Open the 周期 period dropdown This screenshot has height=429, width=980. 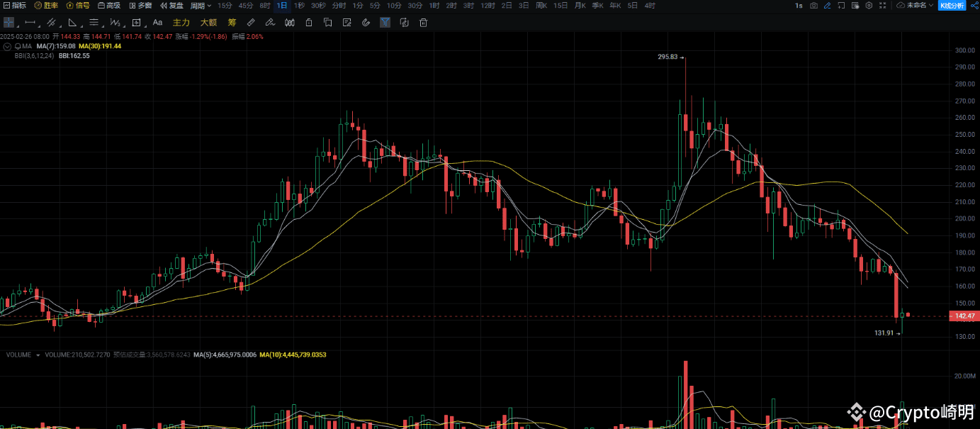(x=199, y=6)
